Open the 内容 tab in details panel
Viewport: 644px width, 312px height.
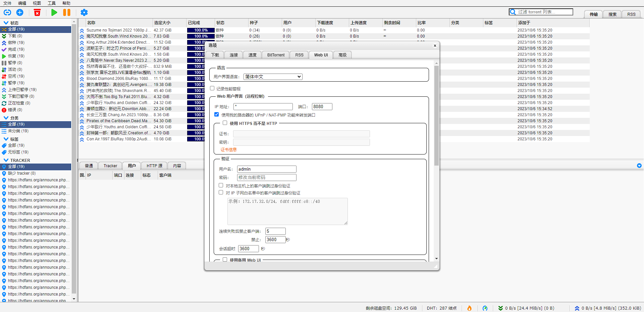coord(177,166)
